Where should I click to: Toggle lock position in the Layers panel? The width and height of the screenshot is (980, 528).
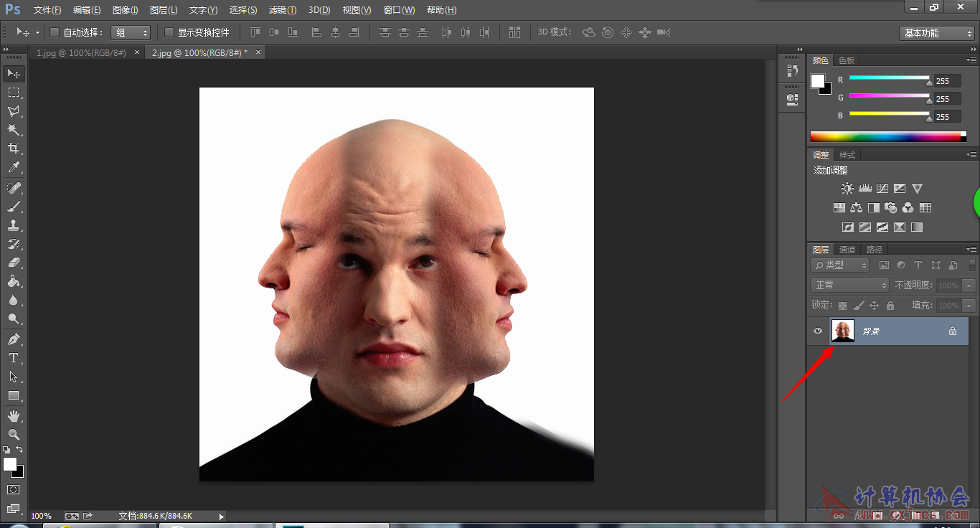click(x=874, y=306)
